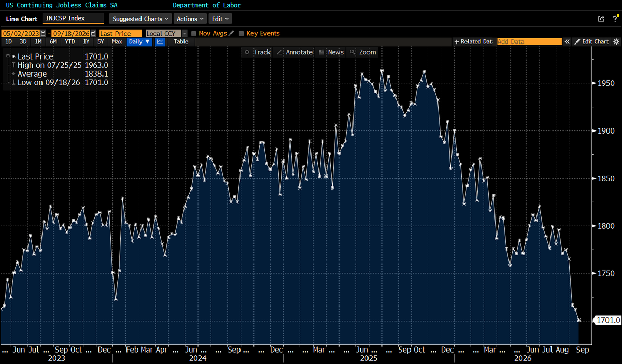Click the Line Chart title label
This screenshot has width=622, height=364.
pyautogui.click(x=22, y=19)
